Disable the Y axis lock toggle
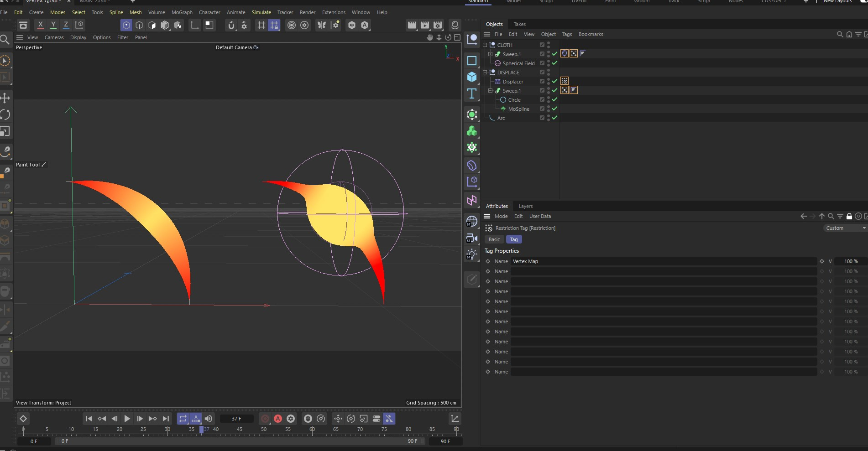This screenshot has width=868, height=451. (x=53, y=25)
